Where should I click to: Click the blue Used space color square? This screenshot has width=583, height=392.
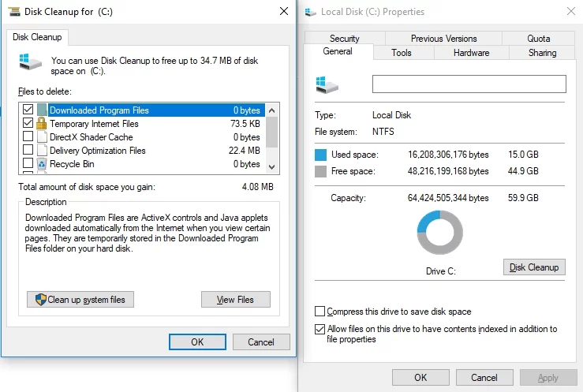[x=320, y=155]
